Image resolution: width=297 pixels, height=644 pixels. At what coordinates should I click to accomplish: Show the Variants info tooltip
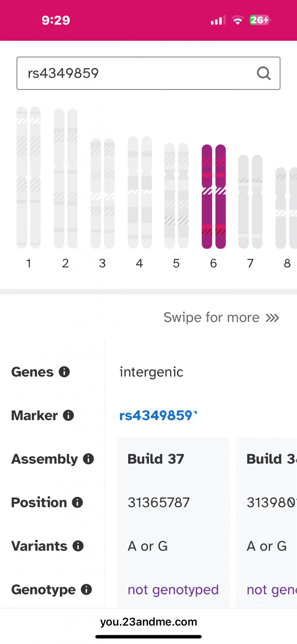(78, 546)
